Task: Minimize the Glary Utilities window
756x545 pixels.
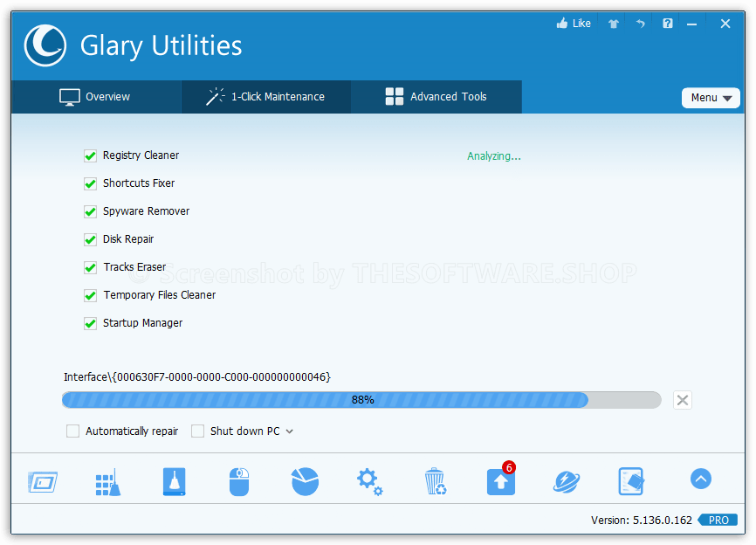Action: (692, 24)
